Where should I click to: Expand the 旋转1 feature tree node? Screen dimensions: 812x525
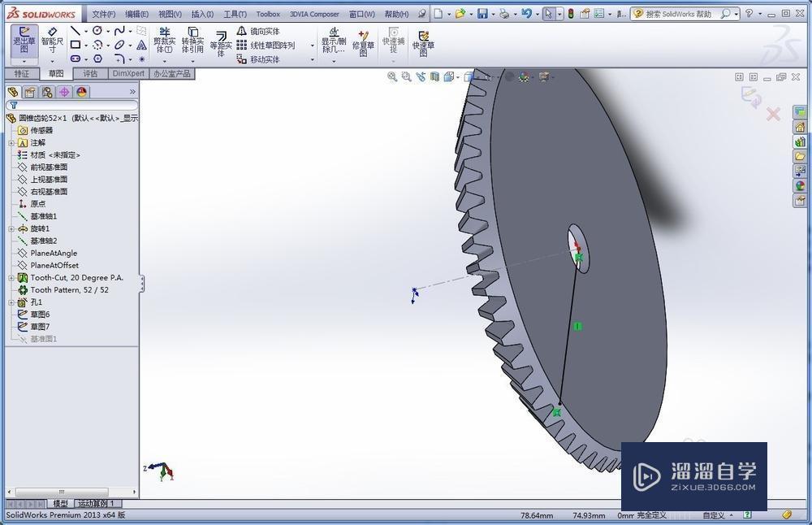[11, 229]
